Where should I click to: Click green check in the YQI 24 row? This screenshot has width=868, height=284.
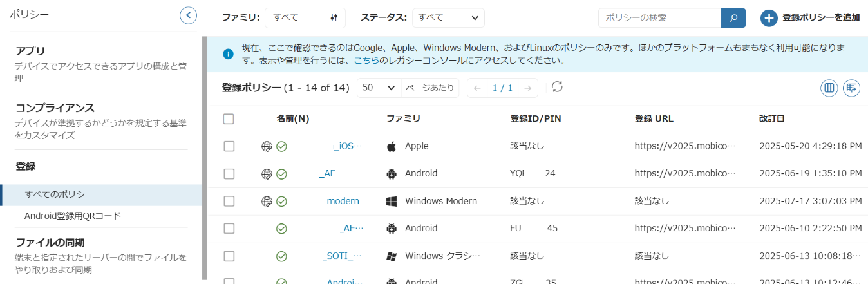coord(281,174)
